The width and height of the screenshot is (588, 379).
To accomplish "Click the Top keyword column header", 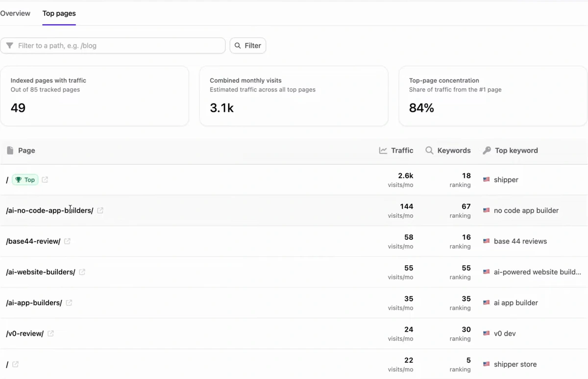I will pos(511,151).
